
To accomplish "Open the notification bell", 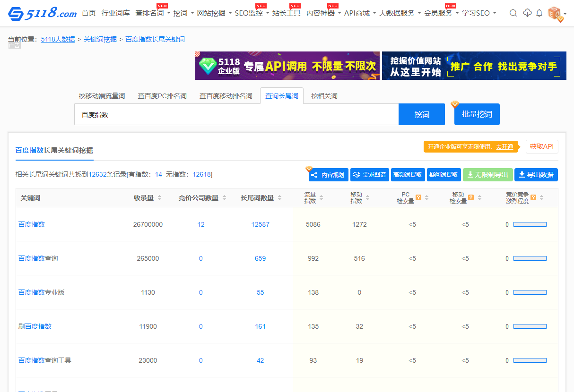I will 539,13.
